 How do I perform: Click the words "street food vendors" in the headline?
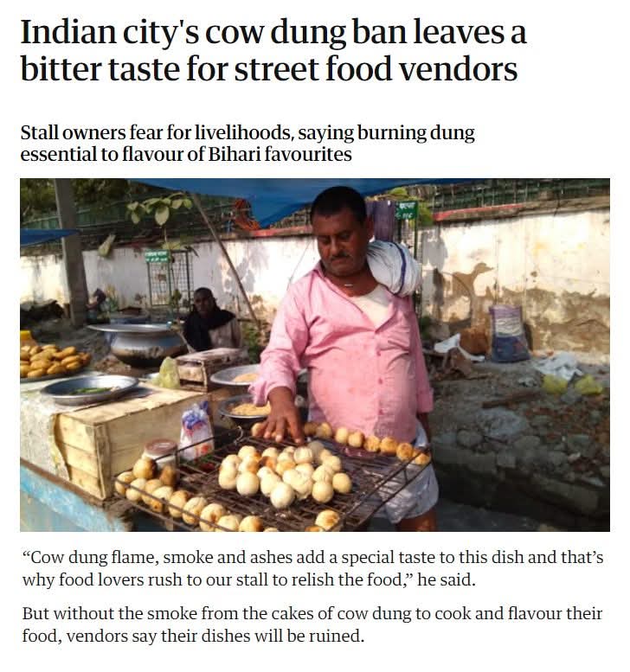376,69
